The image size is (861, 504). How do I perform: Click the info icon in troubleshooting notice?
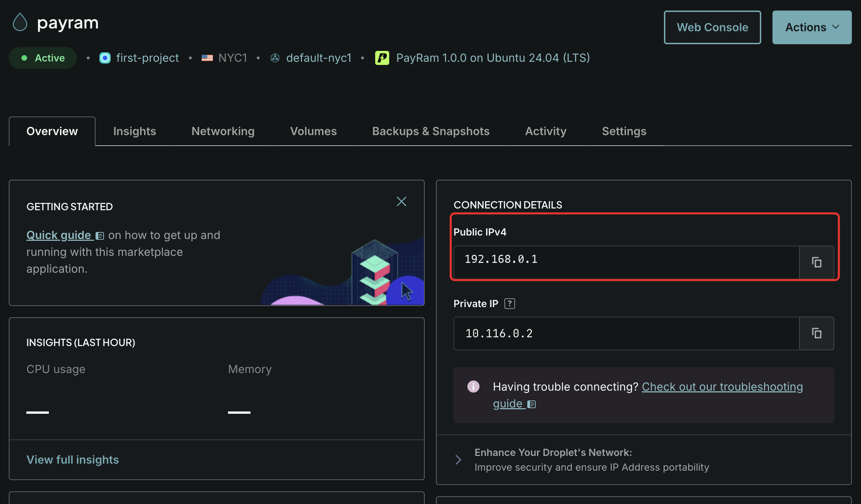tap(473, 386)
